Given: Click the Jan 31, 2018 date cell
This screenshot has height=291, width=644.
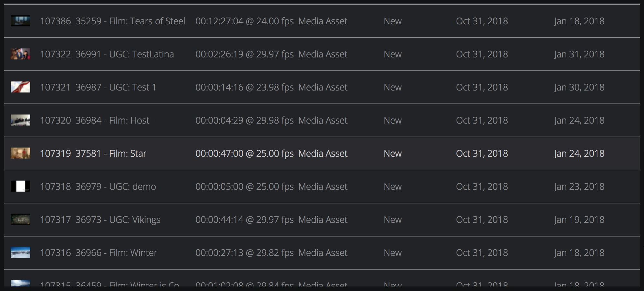Looking at the screenshot, I should 579,54.
